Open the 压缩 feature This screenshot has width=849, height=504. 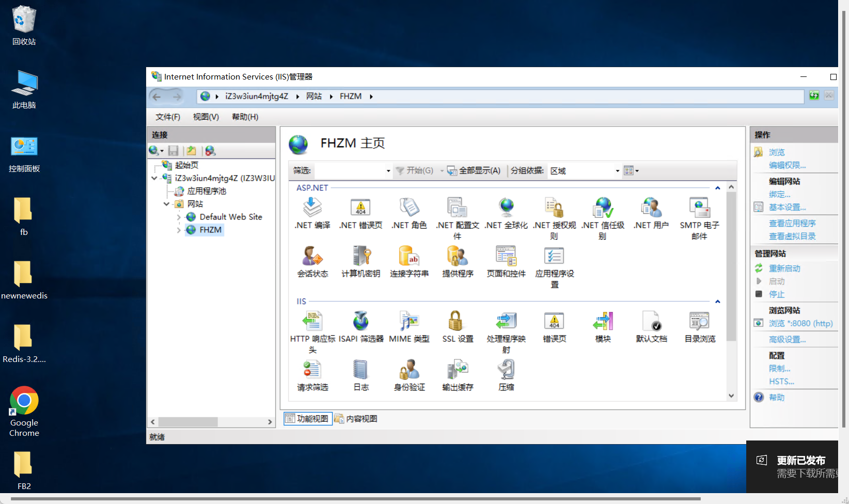tap(506, 376)
